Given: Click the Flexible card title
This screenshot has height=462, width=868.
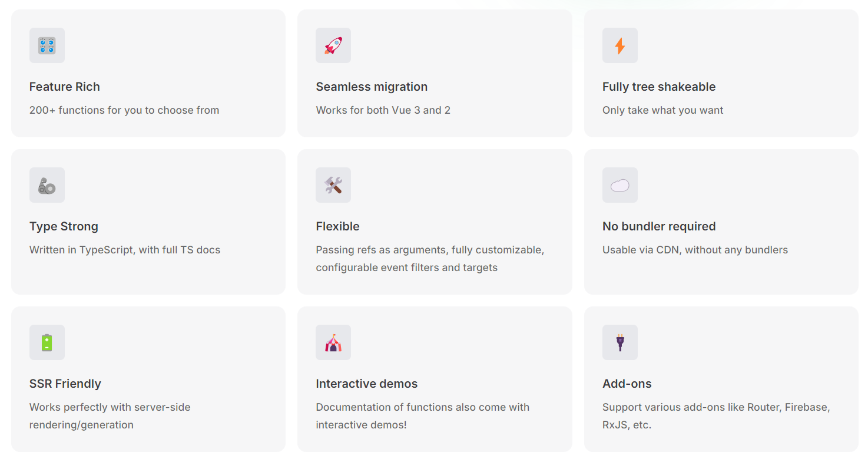Looking at the screenshot, I should pyautogui.click(x=337, y=226).
